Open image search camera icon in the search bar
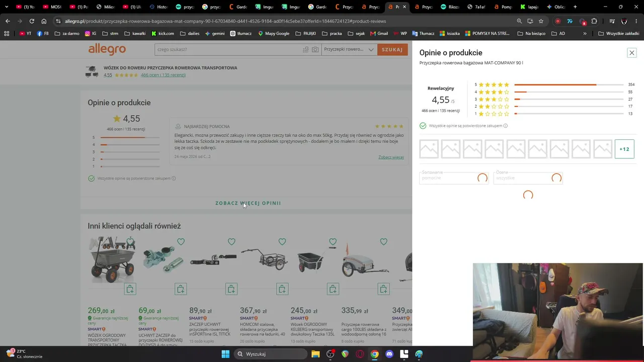The height and width of the screenshot is (362, 644). click(x=315, y=49)
